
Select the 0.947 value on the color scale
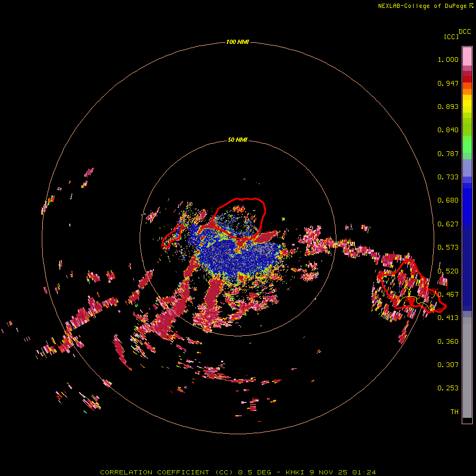[448, 83]
